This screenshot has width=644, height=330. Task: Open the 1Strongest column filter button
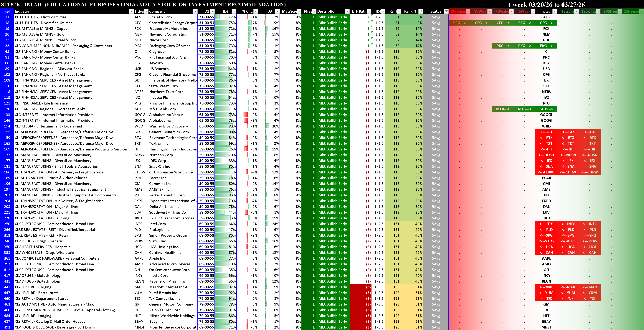pos(641,11)
